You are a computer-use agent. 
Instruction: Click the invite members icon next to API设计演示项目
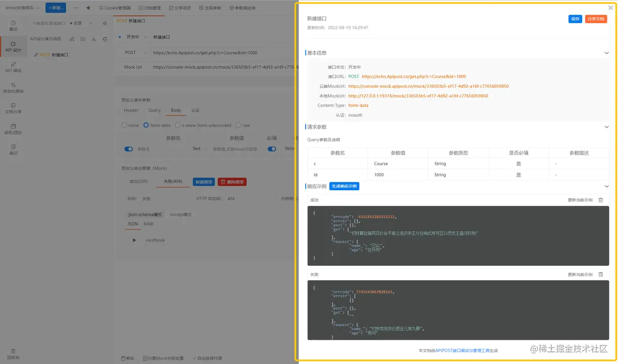[72, 39]
